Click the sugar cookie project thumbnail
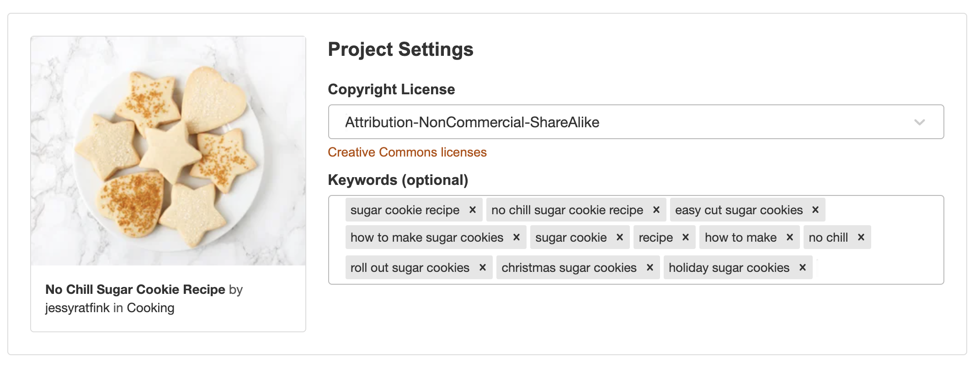The width and height of the screenshot is (980, 368). click(168, 151)
